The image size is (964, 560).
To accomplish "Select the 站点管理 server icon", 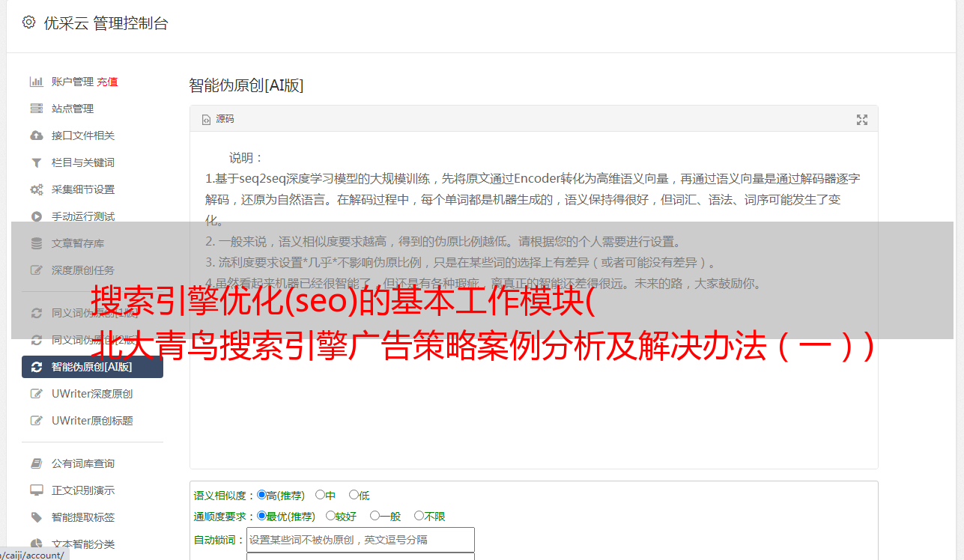I will (x=36, y=109).
